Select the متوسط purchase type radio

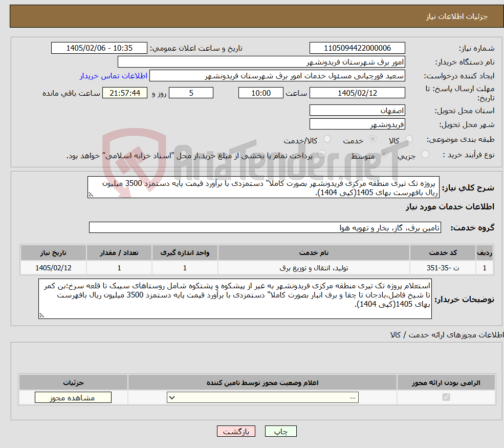click(384, 155)
